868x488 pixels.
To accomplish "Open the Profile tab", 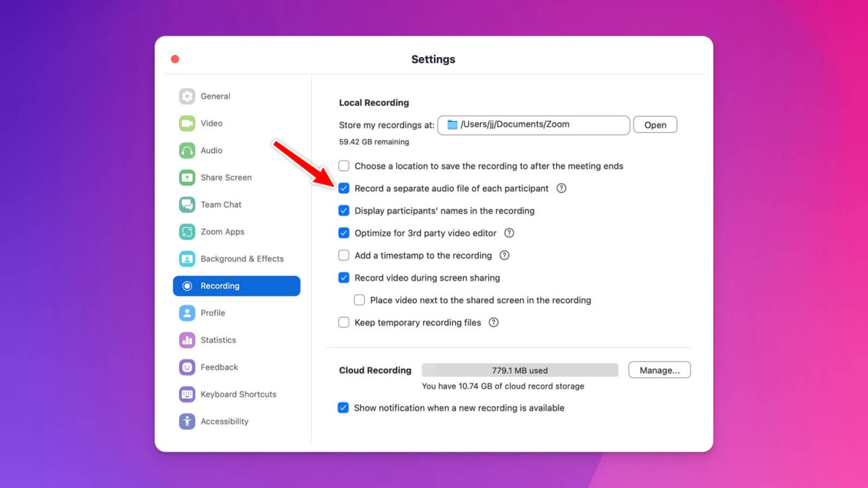I will pos(186,312).
